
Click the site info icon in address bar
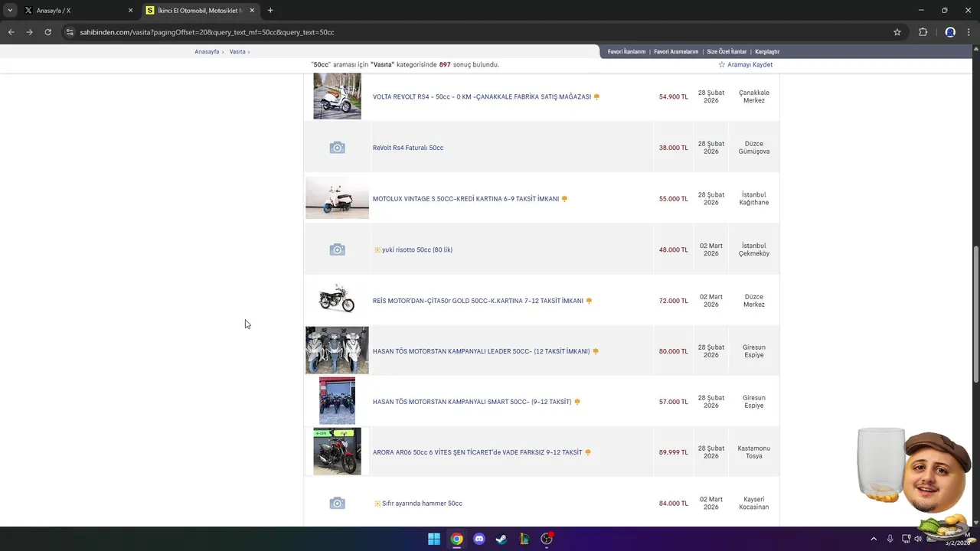click(70, 32)
